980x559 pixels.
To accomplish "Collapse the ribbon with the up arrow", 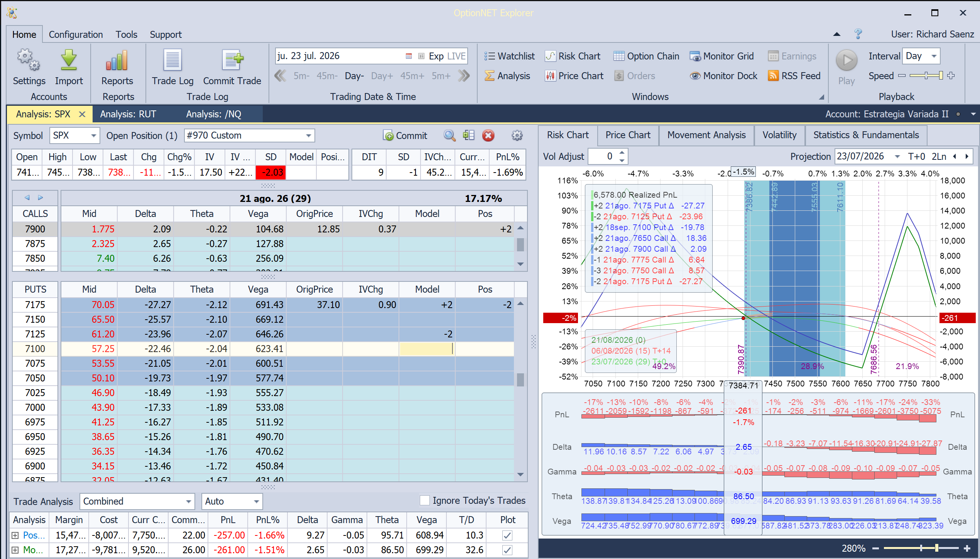I will coord(836,34).
